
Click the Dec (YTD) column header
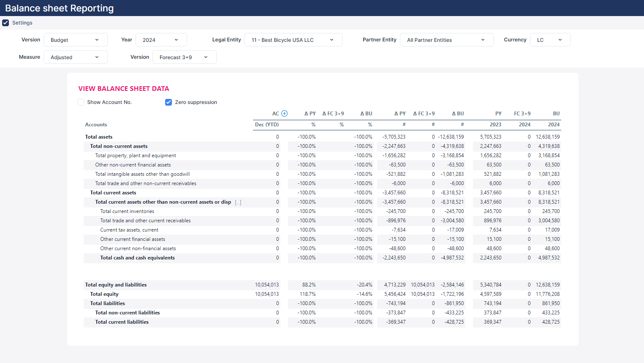click(x=266, y=125)
